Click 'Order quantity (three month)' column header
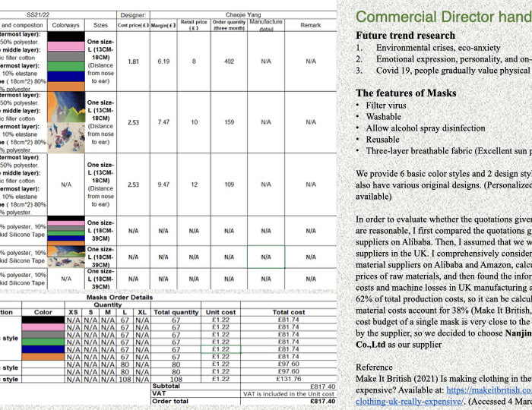Image resolution: width=532 pixels, height=410 pixels. point(229,25)
